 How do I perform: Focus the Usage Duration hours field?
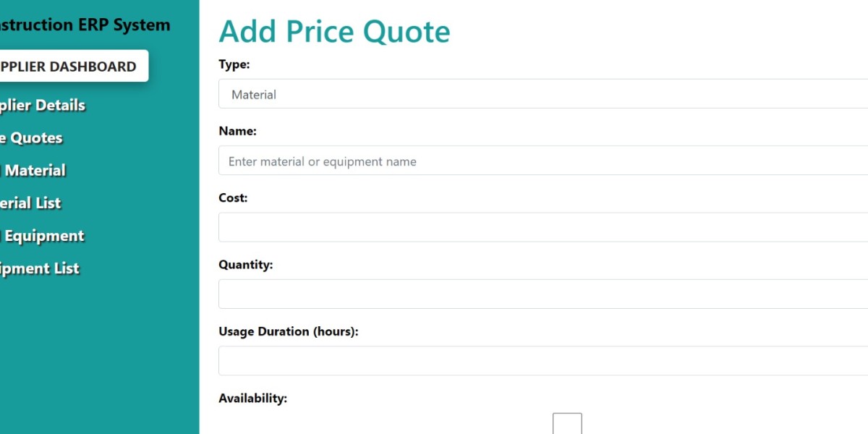coord(542,360)
